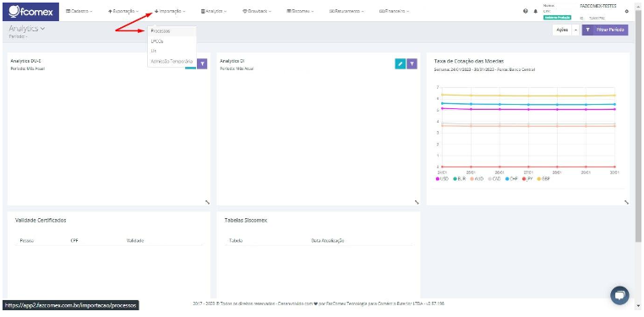Expand the Siscomex menu

click(x=300, y=12)
